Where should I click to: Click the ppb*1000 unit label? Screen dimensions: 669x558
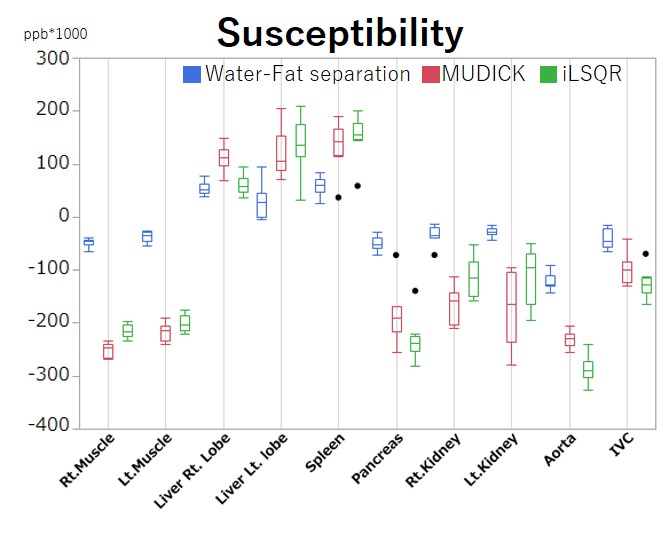(55, 34)
